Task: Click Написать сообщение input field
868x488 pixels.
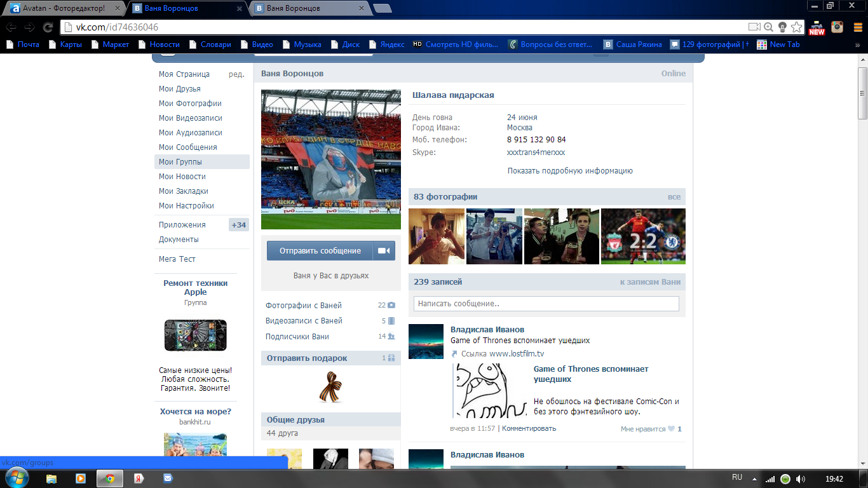Action: [x=546, y=304]
